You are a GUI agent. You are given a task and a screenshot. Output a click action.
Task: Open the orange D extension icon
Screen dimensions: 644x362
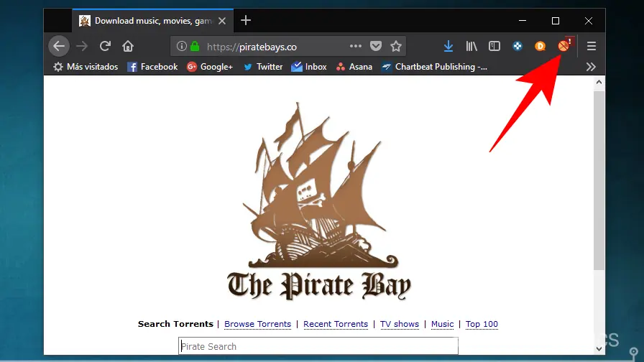540,46
